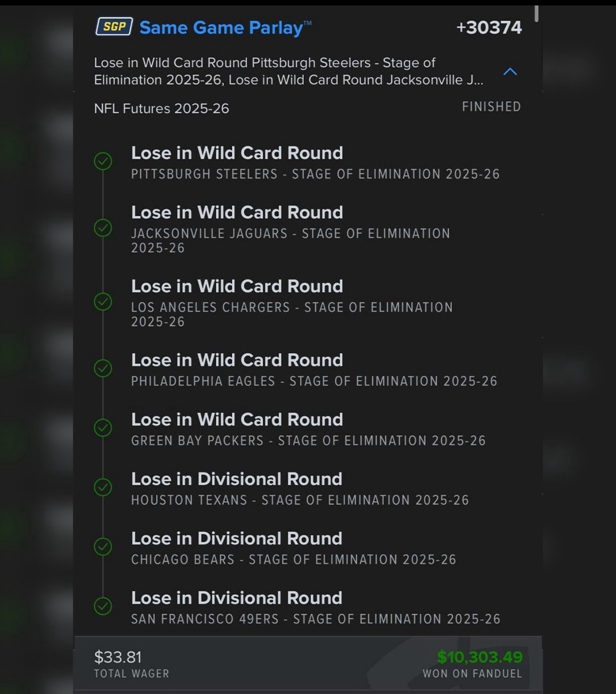Screen dimensions: 616x694
Task: Click the San Francisco 49ers checkmark icon
Action: tap(103, 606)
